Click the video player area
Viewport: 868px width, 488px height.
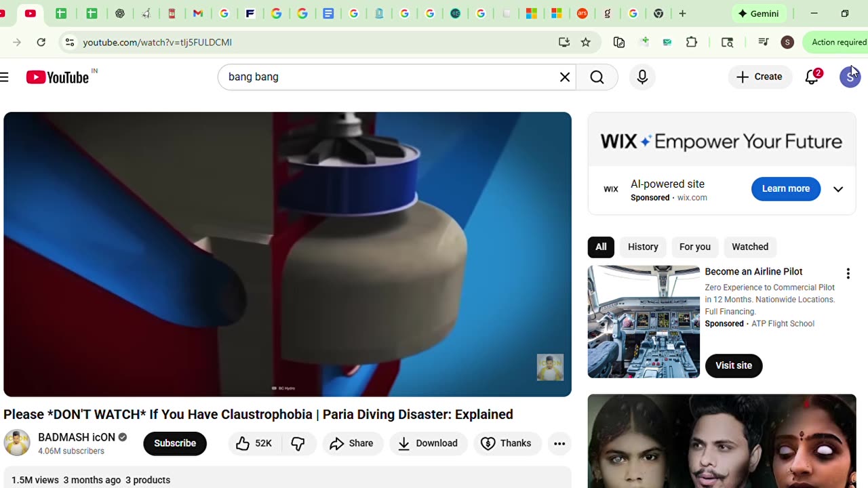pyautogui.click(x=288, y=254)
